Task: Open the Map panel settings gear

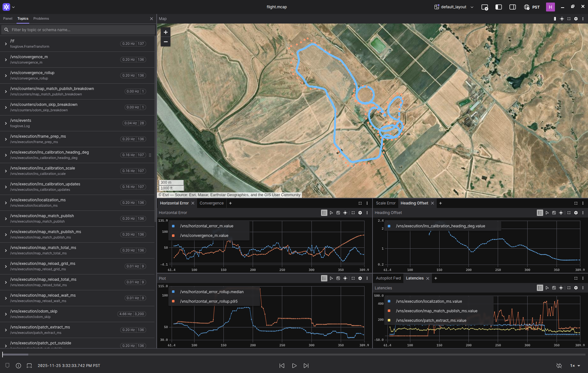Action: tap(576, 19)
